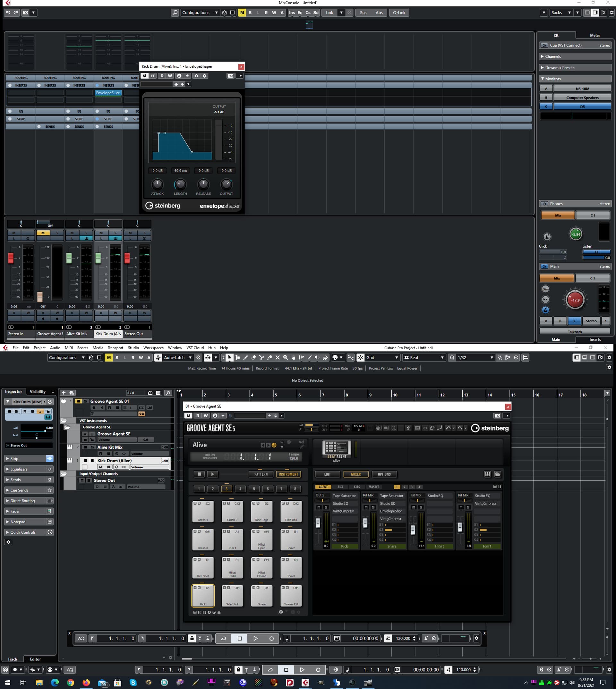Viewport: 616px width, 689px height.
Task: Activate the metronome click icon in Control Room
Action: pyautogui.click(x=547, y=236)
